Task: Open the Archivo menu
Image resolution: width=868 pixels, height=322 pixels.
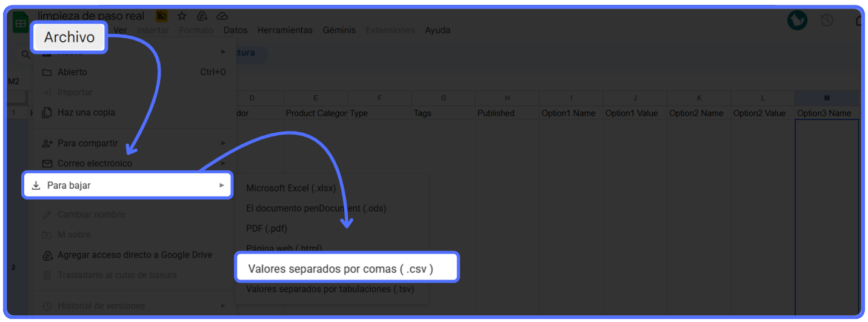Action: point(69,37)
